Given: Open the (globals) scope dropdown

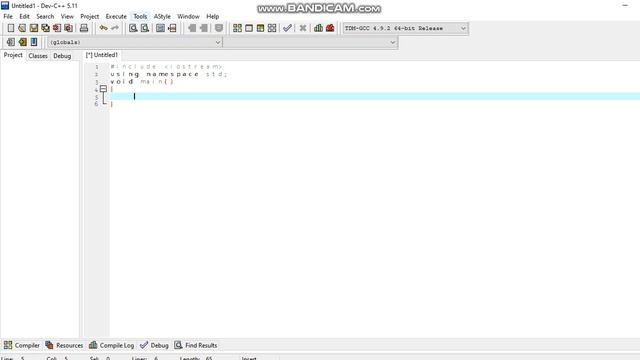Looking at the screenshot, I should point(135,42).
